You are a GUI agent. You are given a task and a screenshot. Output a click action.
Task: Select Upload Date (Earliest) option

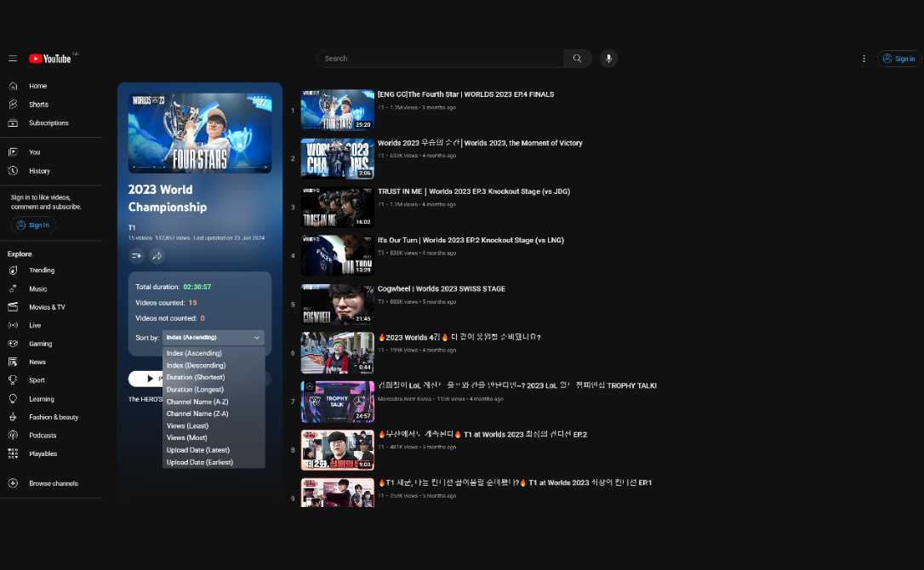[214, 462]
